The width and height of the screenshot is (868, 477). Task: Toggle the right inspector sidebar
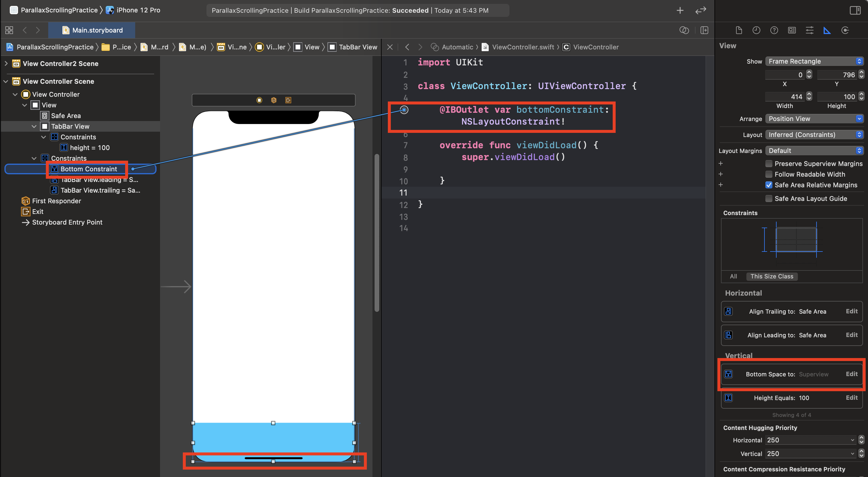pyautogui.click(x=855, y=10)
